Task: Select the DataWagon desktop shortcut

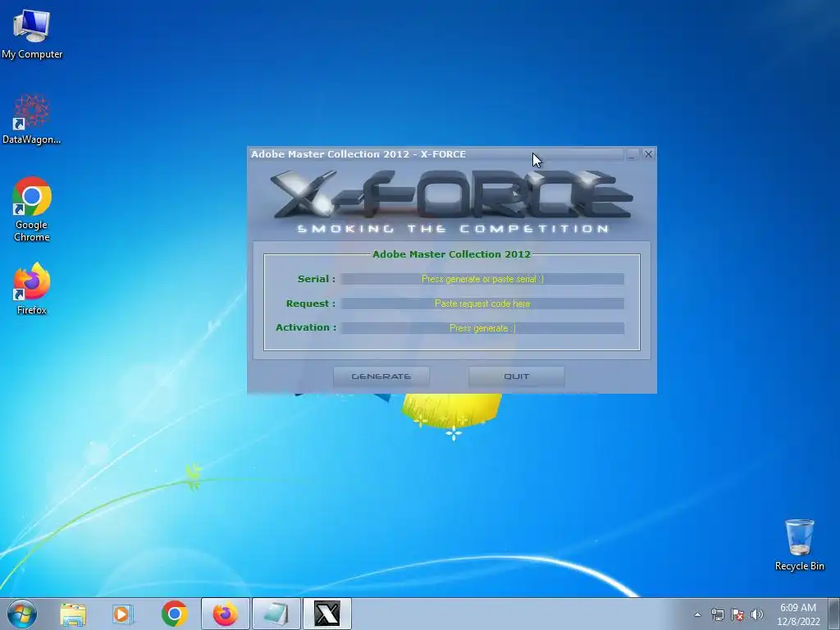Action: (32, 119)
